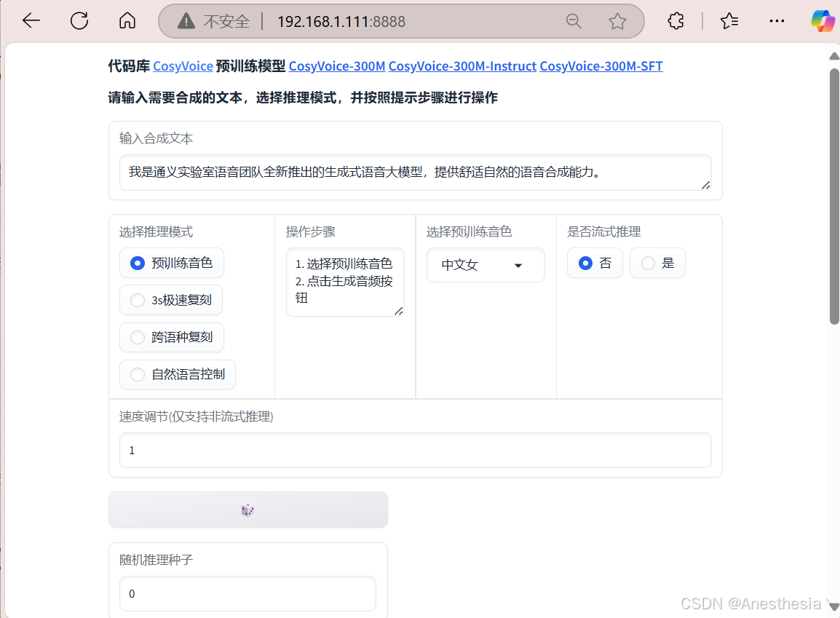840x618 pixels.
Task: Click the scrollbar up arrow
Action: (x=834, y=56)
